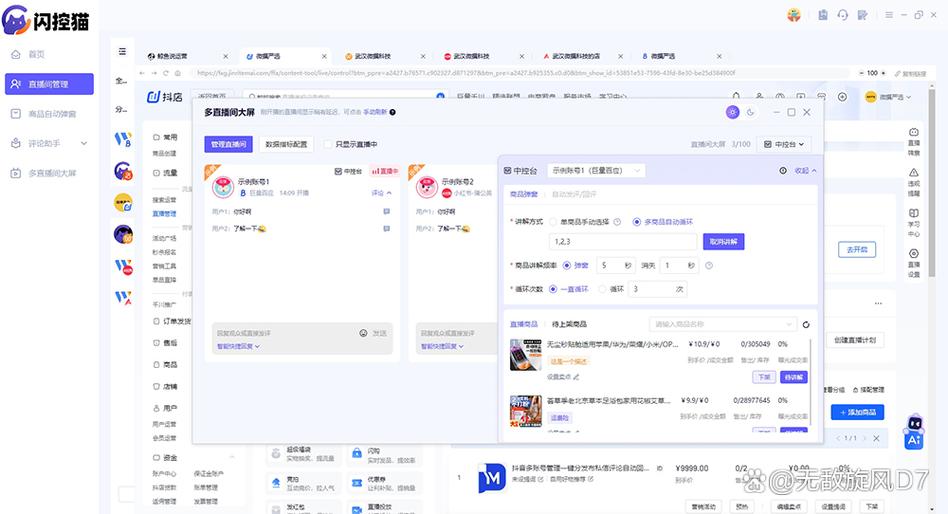Click the 取消讲解 button

[x=724, y=242]
